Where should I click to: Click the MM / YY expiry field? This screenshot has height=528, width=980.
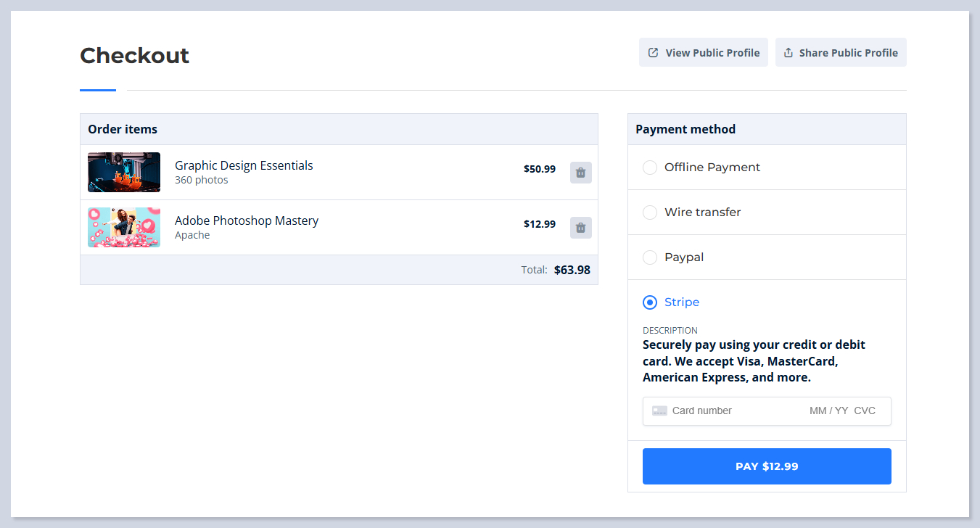pos(828,411)
